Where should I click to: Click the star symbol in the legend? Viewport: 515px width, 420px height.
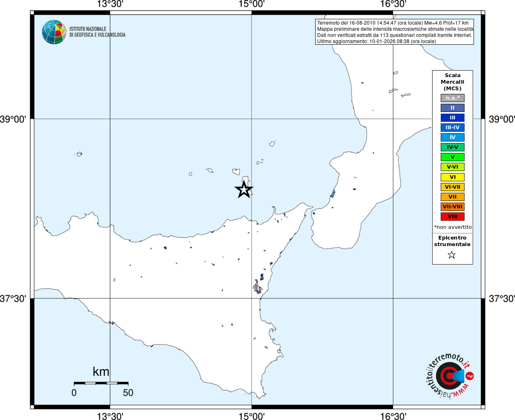coord(452,255)
